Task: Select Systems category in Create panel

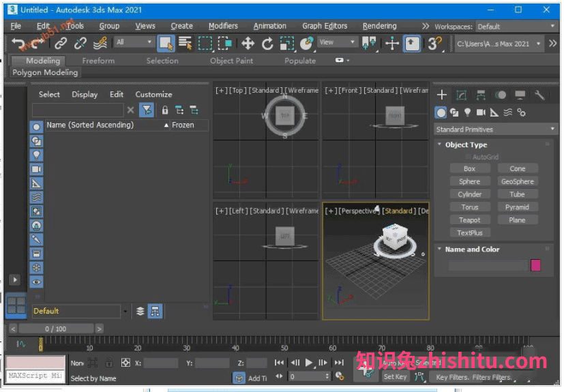Action: [521, 112]
